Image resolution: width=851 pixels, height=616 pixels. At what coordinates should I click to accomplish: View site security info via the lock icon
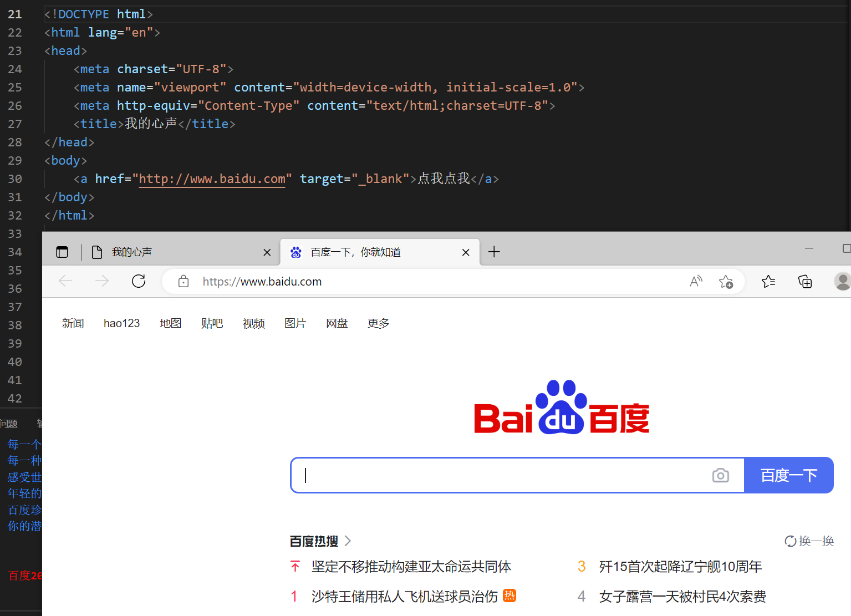(184, 281)
